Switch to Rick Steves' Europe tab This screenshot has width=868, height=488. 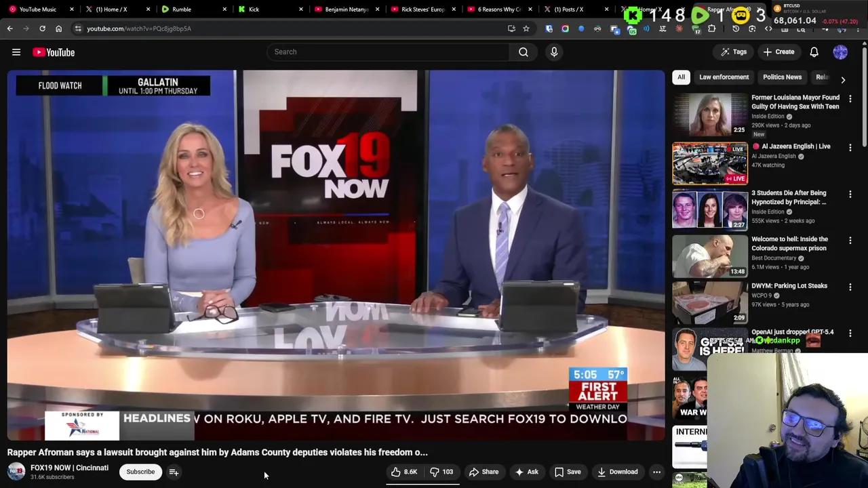(422, 9)
